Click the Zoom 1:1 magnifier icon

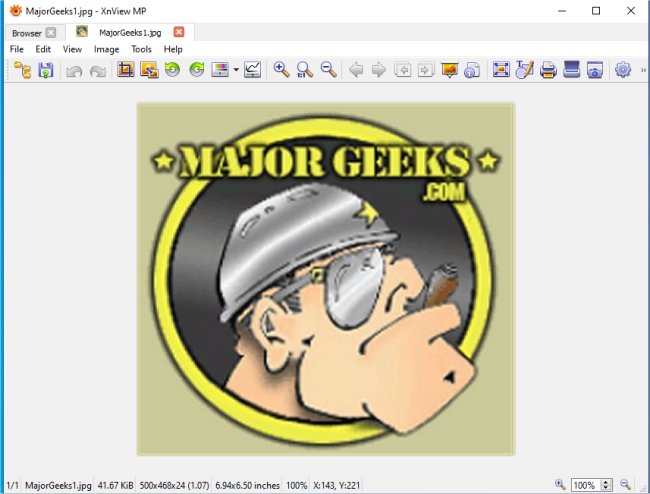[305, 70]
